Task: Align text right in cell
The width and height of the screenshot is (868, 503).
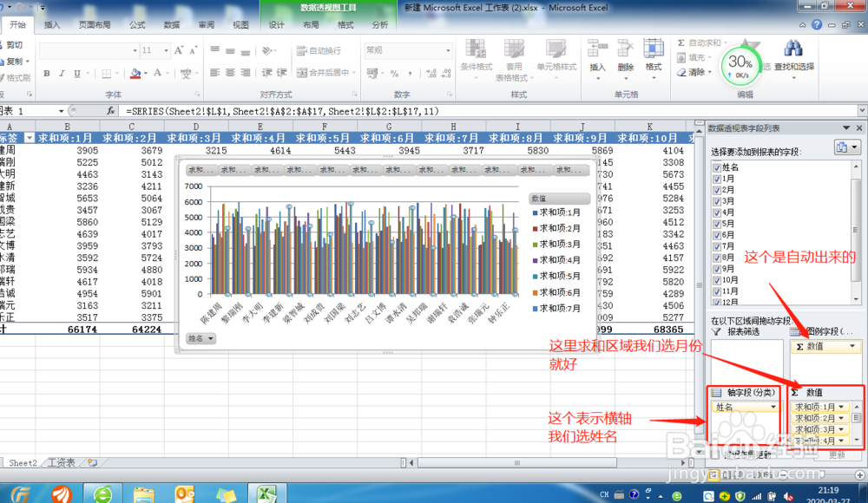Action: point(246,73)
